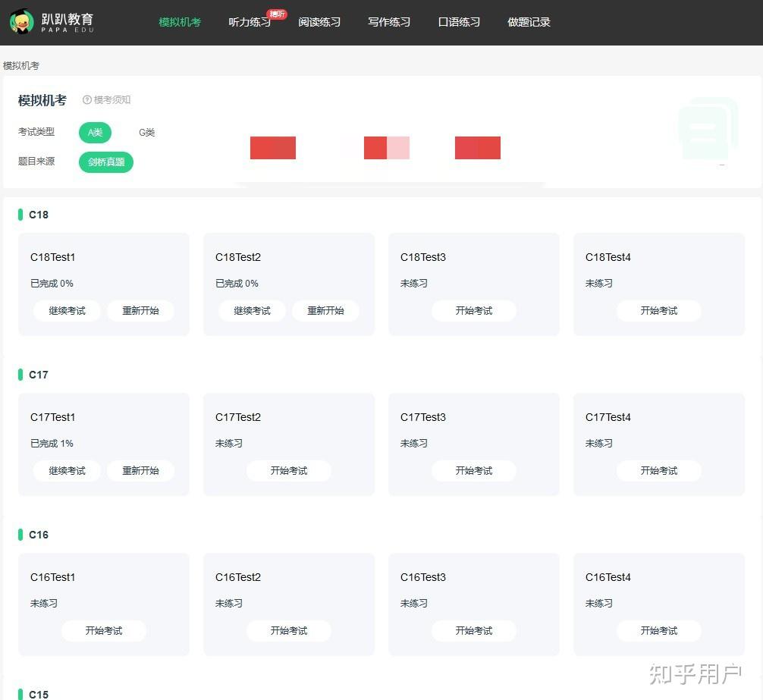Open the 模拟机考 nav tab
The height and width of the screenshot is (700, 763).
[180, 23]
